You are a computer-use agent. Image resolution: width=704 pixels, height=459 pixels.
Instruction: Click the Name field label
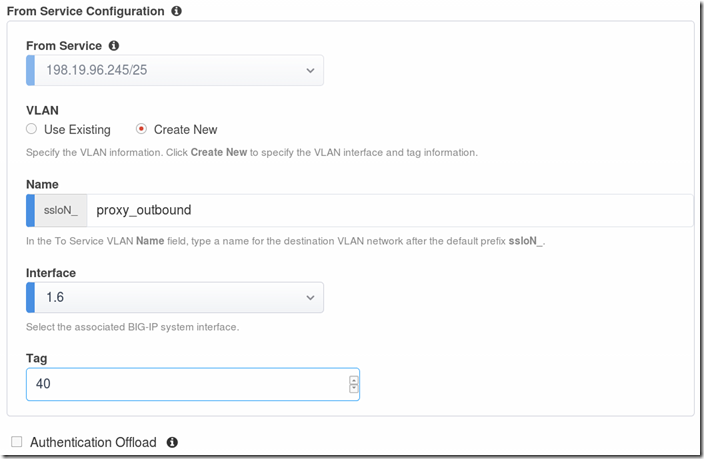point(42,185)
